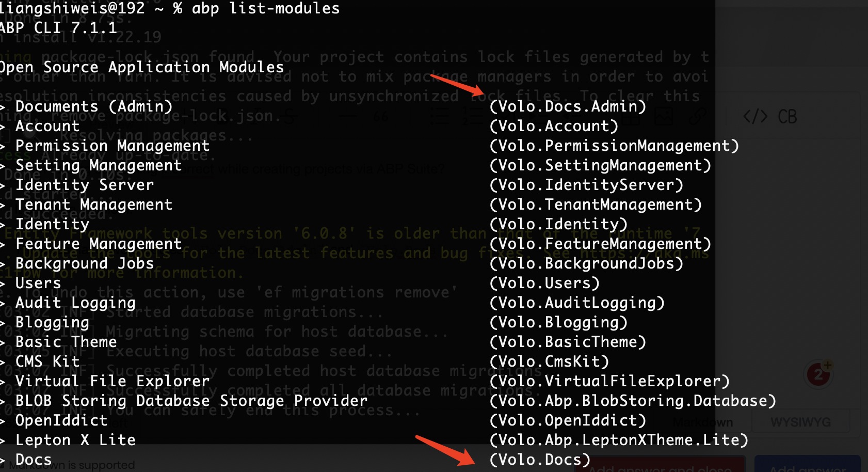Click the Volo.Abp.BlobStoring.Database package name
Viewport: 868px width, 472px height.
[633, 401]
